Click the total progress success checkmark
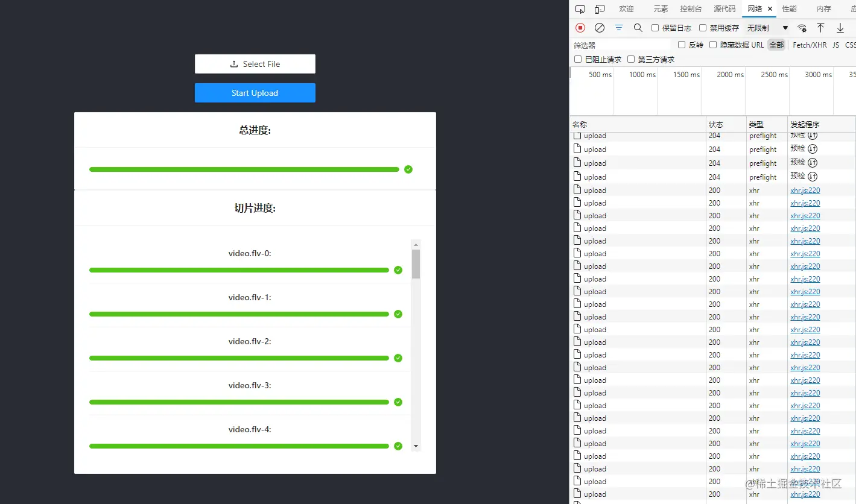Image resolution: width=856 pixels, height=504 pixels. 408,169
